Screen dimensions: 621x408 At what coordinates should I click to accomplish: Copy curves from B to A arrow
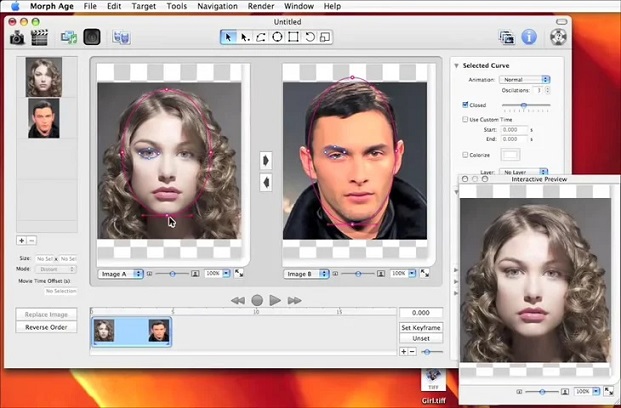coord(266,183)
